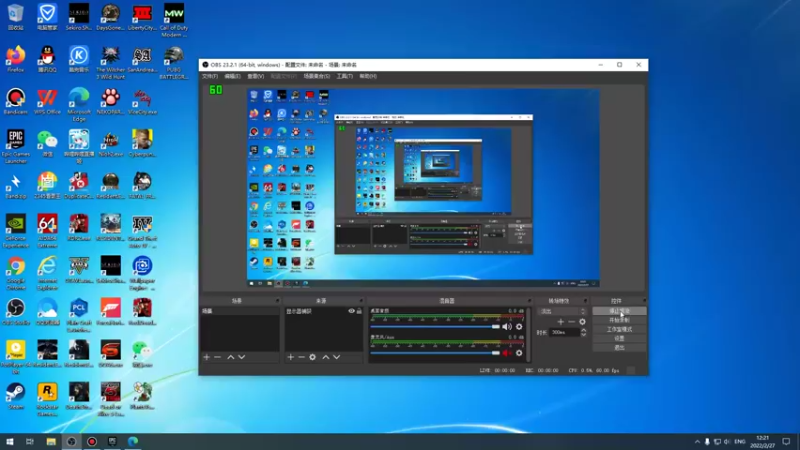The image size is (800, 450).
Task: Open PUBG Battlegrounds desktop shortcut
Action: [x=174, y=62]
